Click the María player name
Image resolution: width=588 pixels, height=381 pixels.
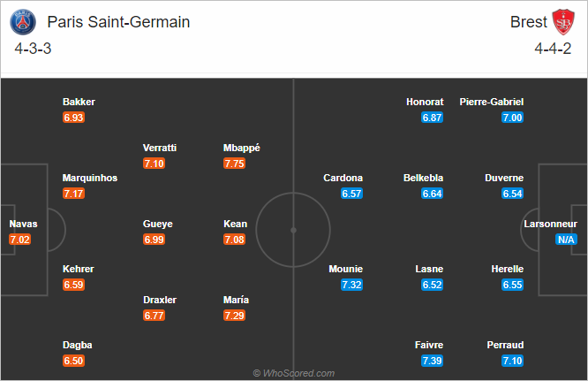point(236,300)
